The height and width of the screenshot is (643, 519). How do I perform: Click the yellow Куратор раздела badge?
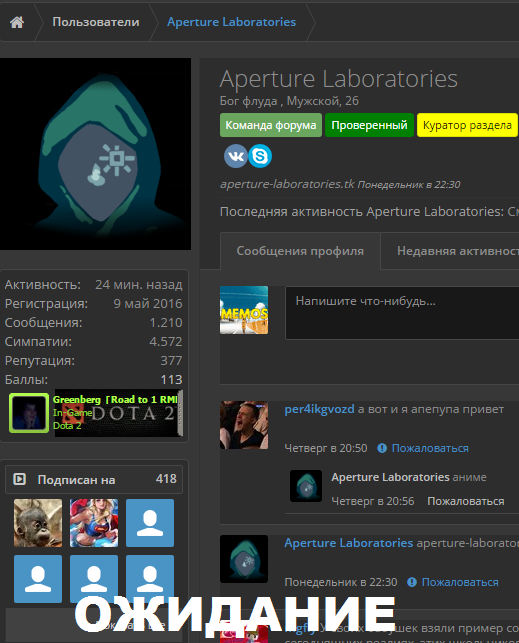pyautogui.click(x=467, y=125)
